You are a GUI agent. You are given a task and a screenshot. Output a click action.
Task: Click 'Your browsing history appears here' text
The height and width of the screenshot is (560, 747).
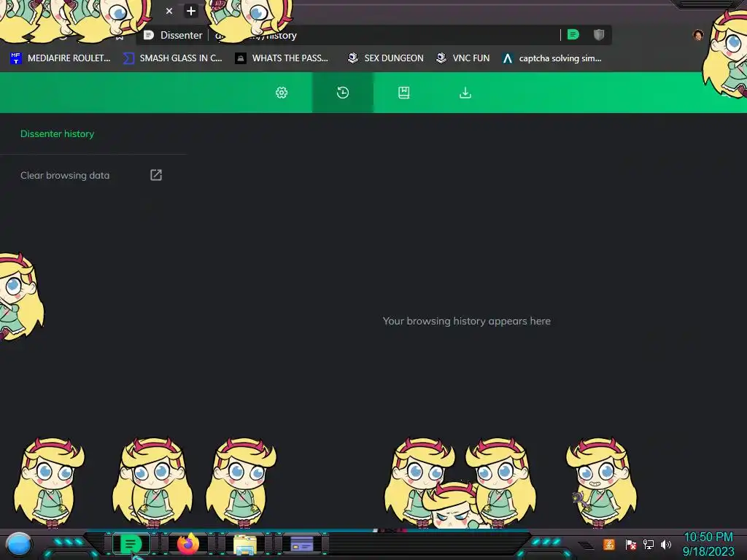(x=466, y=321)
